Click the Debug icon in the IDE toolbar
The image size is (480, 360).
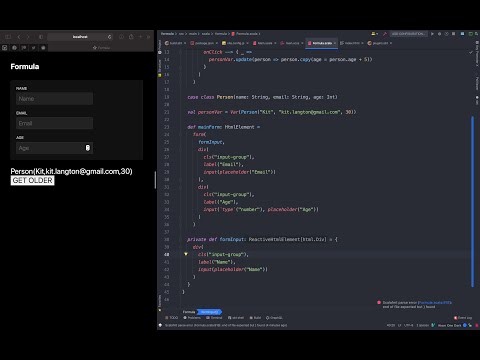point(439,34)
